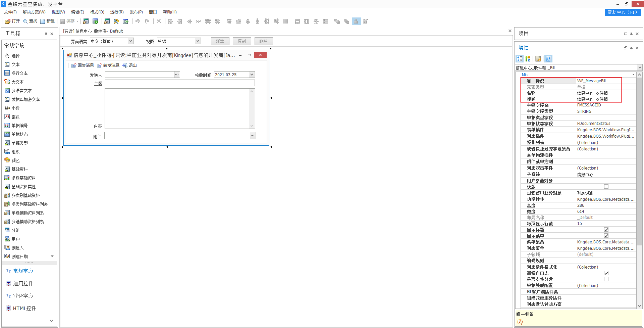Select the 宽度 property value 614

click(x=606, y=212)
